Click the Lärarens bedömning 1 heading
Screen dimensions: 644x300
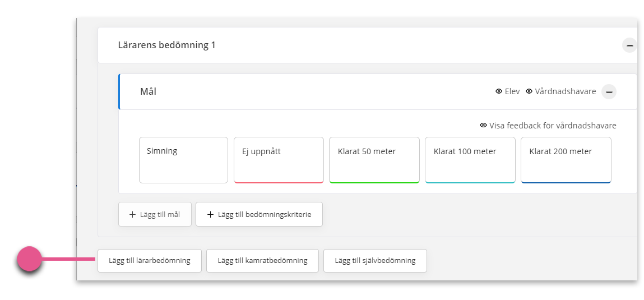tap(167, 45)
